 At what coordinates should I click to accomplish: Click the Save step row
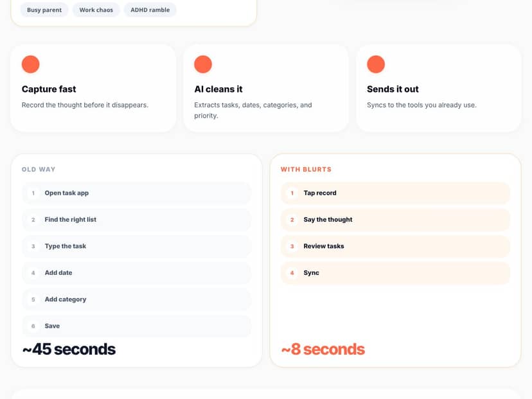coord(137,326)
